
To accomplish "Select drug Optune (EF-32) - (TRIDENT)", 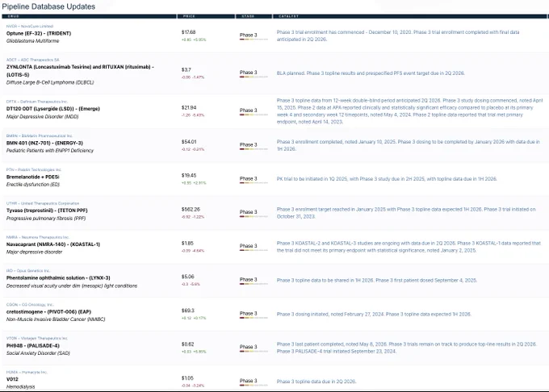I will tap(39, 34).
